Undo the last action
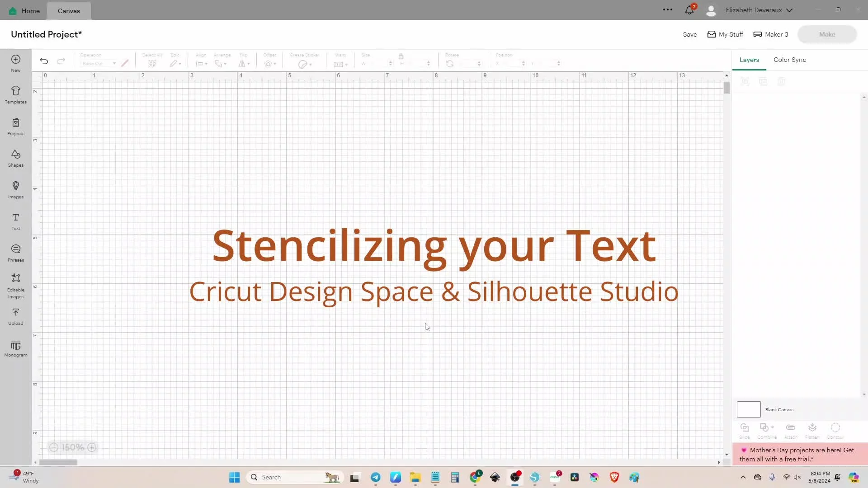Screen dimensions: 868x488 (x=44, y=61)
